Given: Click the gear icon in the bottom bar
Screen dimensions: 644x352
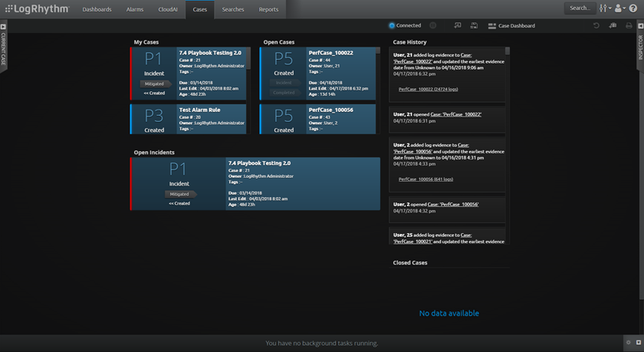Looking at the screenshot, I should (628, 342).
